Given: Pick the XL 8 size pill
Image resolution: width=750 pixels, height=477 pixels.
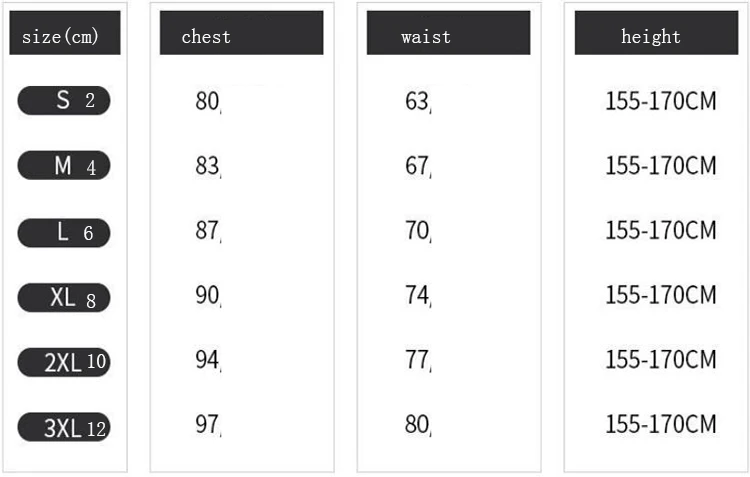Looking at the screenshot, I should [x=64, y=297].
